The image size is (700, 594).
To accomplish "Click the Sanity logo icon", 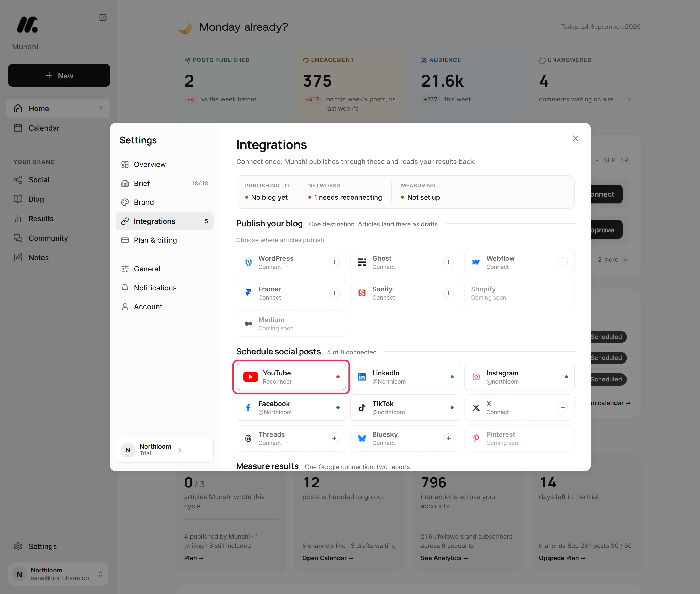I will pyautogui.click(x=362, y=293).
